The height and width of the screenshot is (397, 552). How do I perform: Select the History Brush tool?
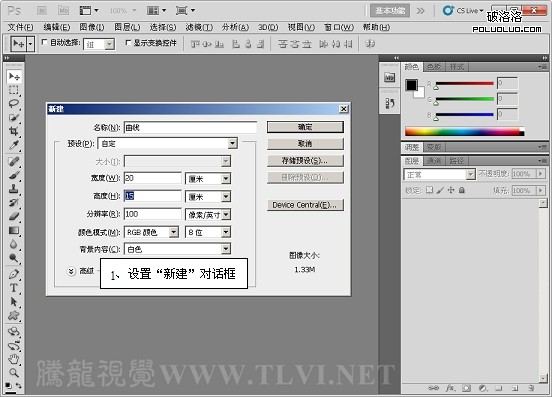[x=14, y=202]
